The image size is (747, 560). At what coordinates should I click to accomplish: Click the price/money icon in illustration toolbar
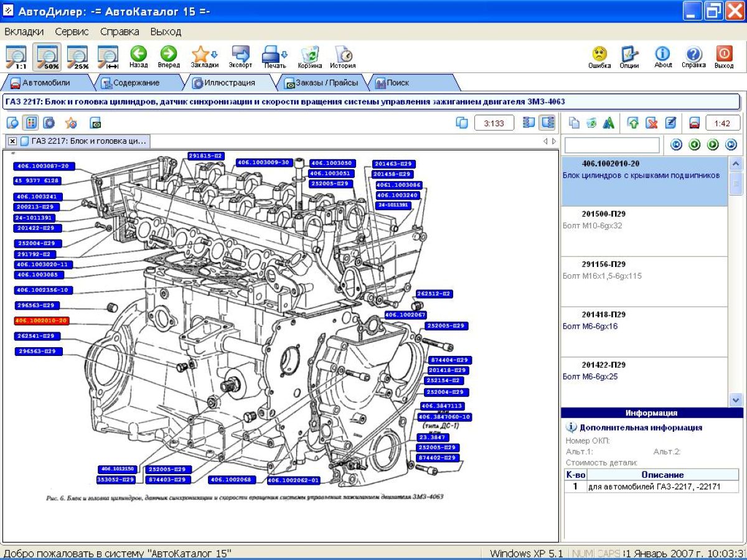[95, 123]
